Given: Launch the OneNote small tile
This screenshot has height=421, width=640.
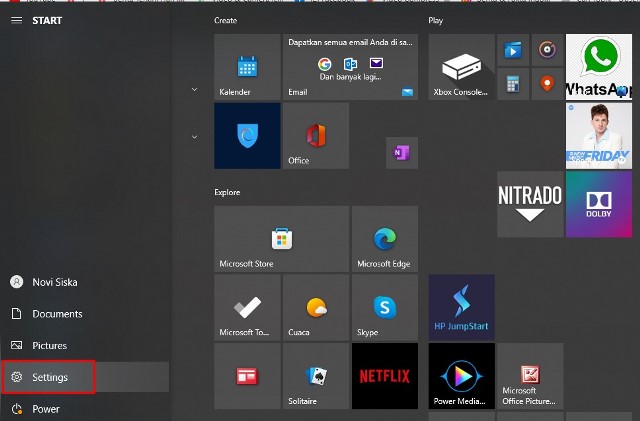Looking at the screenshot, I should click(402, 153).
